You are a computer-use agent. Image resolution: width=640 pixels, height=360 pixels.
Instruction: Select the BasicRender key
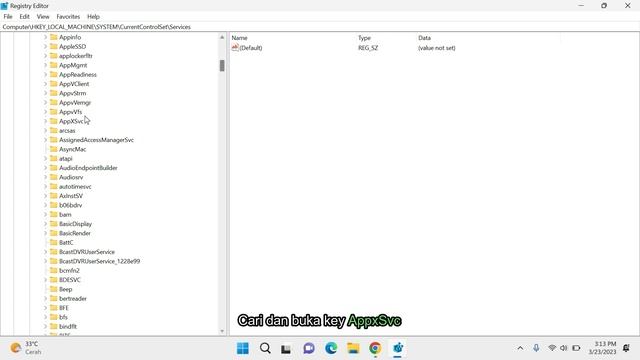[x=75, y=233]
